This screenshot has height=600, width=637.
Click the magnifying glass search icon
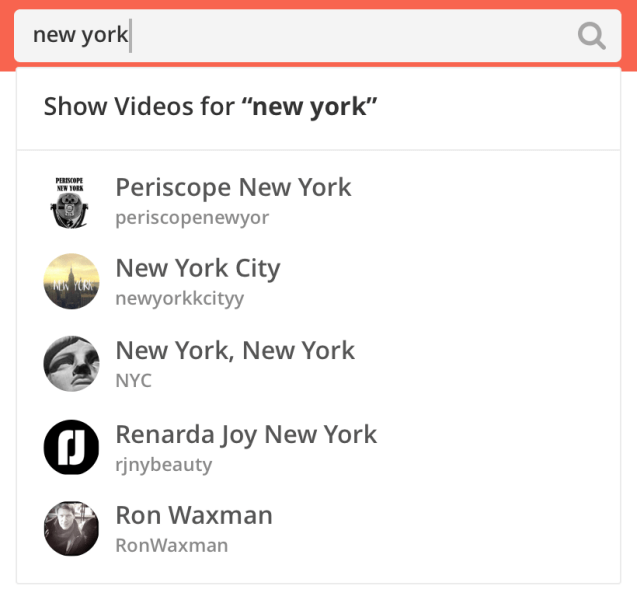click(592, 36)
